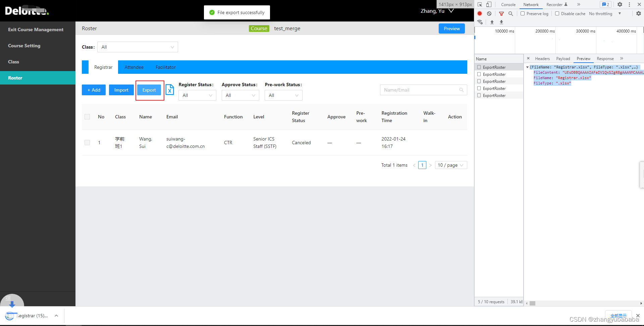The height and width of the screenshot is (326, 644).
Task: Collapse the JSON preview object triangle
Action: tap(527, 67)
